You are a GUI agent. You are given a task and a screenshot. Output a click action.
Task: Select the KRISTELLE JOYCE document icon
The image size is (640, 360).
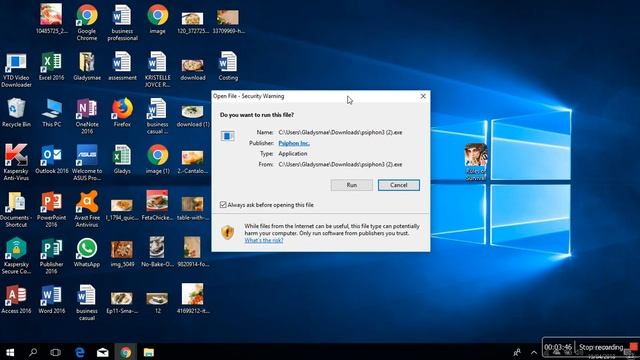(158, 69)
